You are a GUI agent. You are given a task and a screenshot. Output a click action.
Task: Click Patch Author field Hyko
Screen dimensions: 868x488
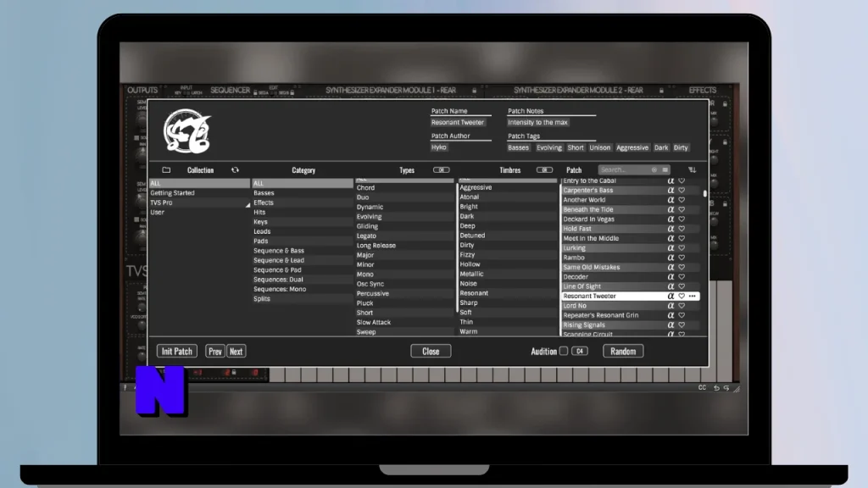[439, 147]
